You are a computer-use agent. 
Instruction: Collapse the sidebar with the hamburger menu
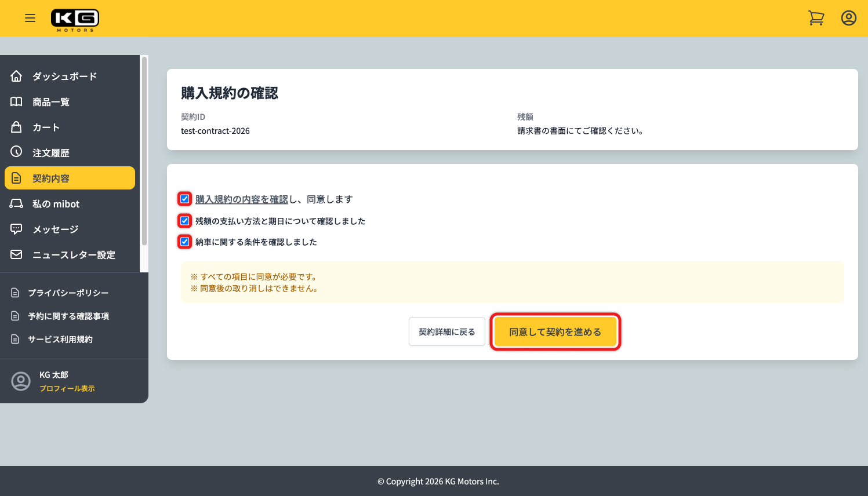[x=30, y=18]
